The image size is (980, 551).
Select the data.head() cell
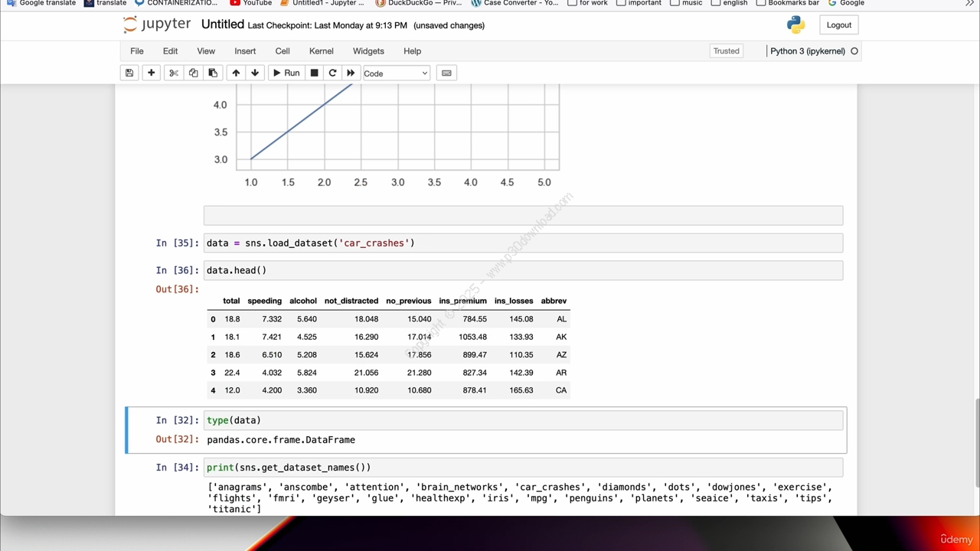[523, 270]
